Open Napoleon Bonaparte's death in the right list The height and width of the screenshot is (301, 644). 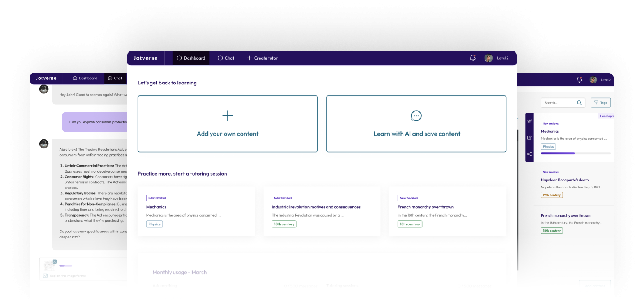(565, 180)
